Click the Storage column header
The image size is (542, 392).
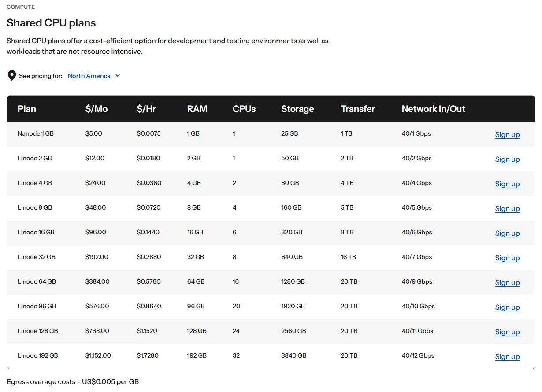[x=297, y=109]
